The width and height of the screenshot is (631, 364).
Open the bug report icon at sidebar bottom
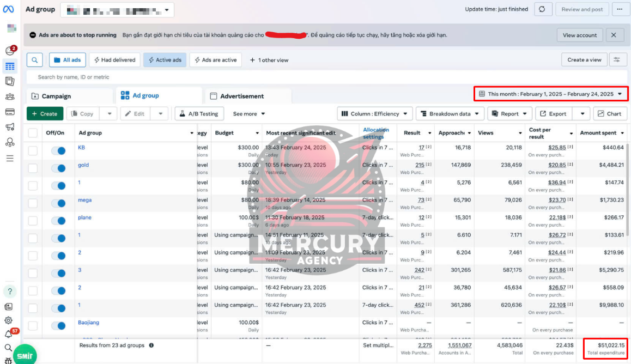tap(9, 361)
